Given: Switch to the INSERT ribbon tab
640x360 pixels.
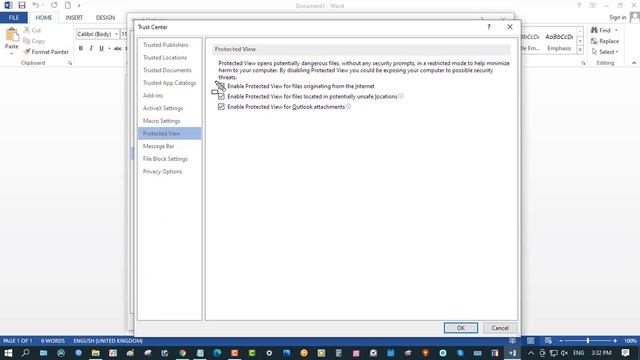Looking at the screenshot, I should click(74, 18).
